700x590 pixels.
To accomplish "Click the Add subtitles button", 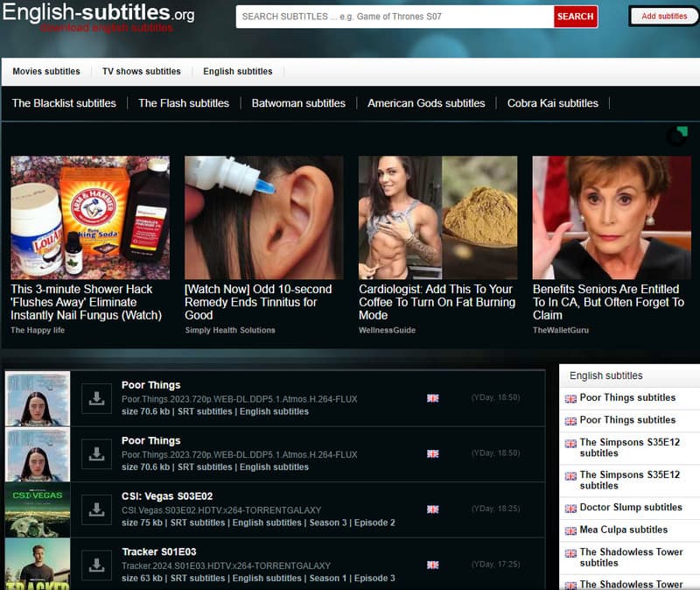I will (x=664, y=16).
